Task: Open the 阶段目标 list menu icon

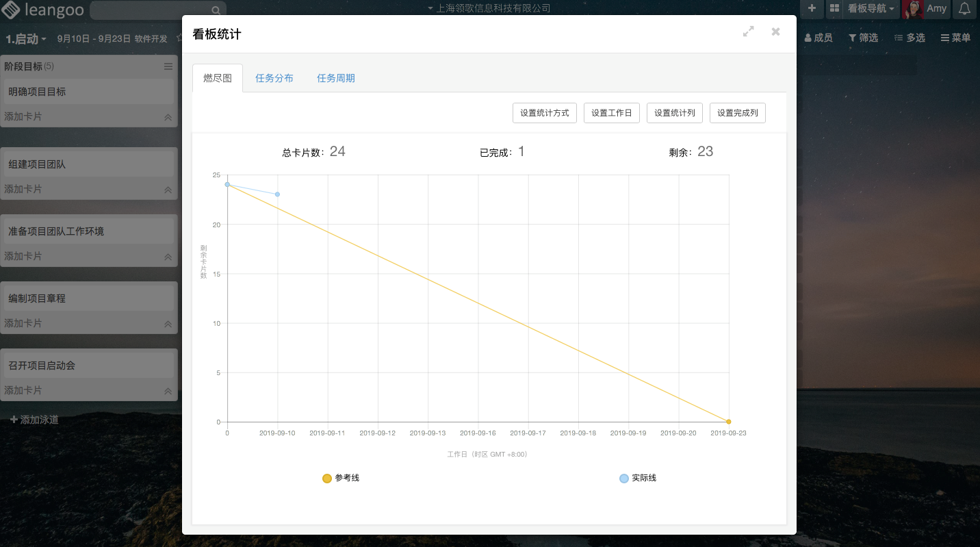Action: coord(168,66)
